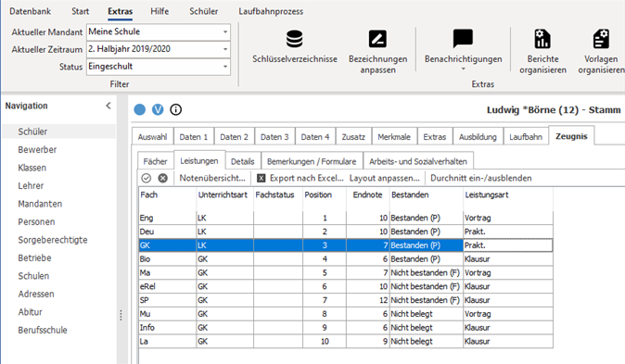Click the Berichte organisieren icon

click(542, 39)
